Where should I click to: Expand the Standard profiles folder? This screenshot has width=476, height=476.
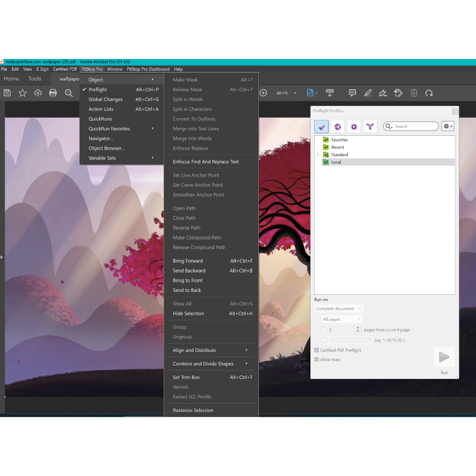318,155
